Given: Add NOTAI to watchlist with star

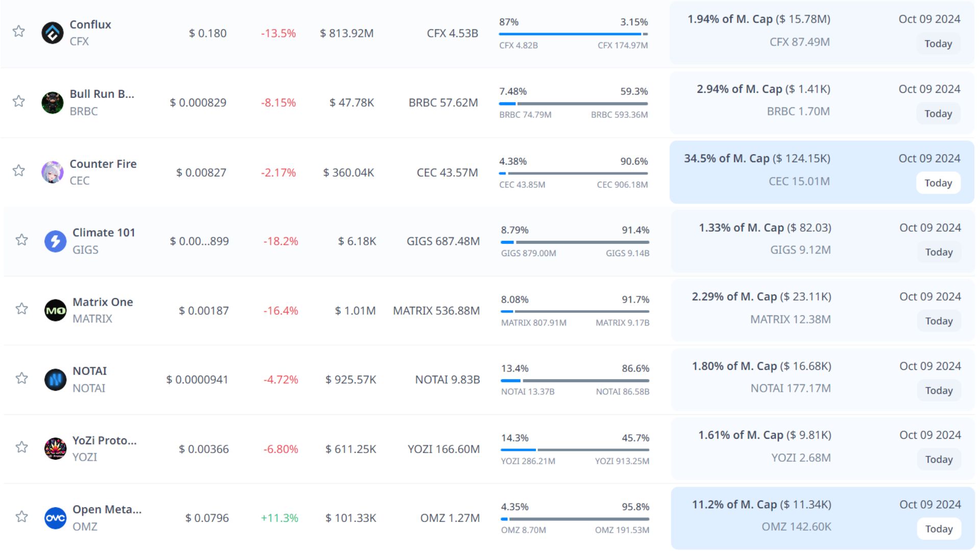Looking at the screenshot, I should [x=21, y=378].
